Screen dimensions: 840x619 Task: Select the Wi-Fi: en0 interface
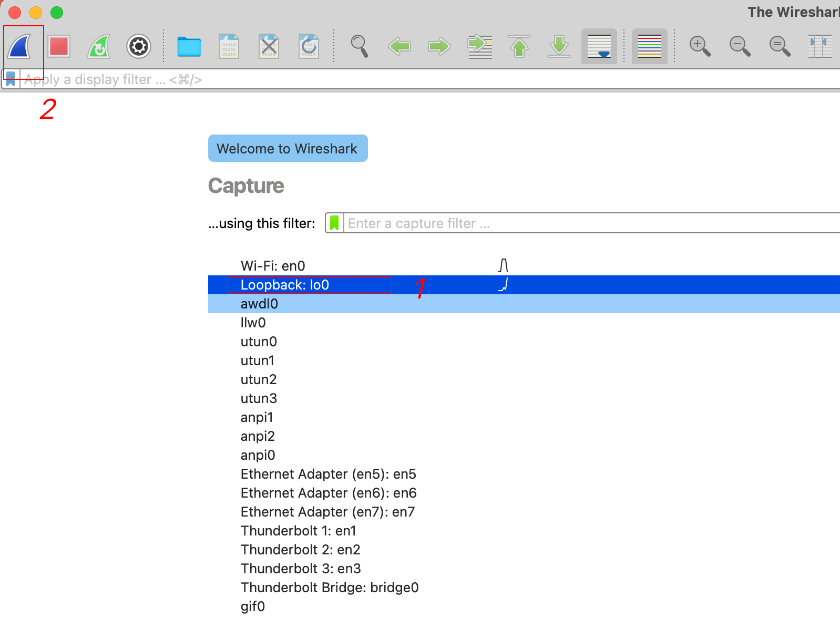tap(524, 266)
